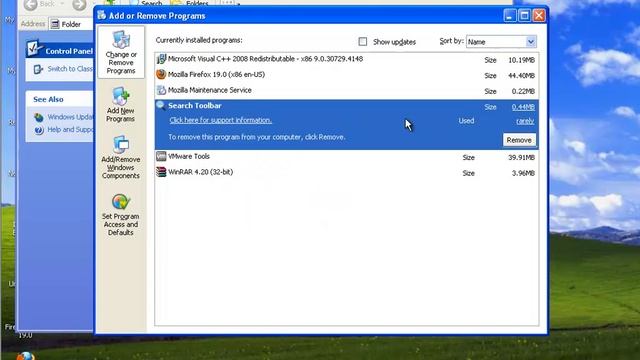Viewport: 640px width, 360px height.
Task: Click the Windows Update icon in See Also
Action: click(x=39, y=118)
